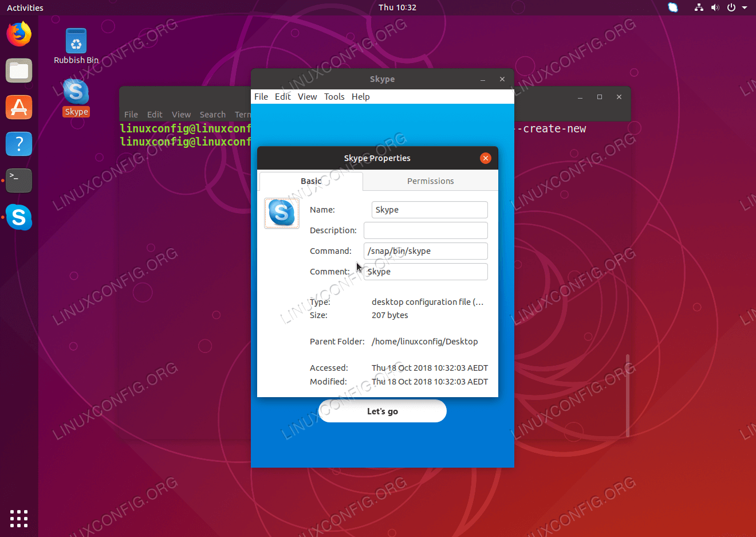Viewport: 756px width, 537px height.
Task: Click the volume icon in top bar
Action: [715, 7]
